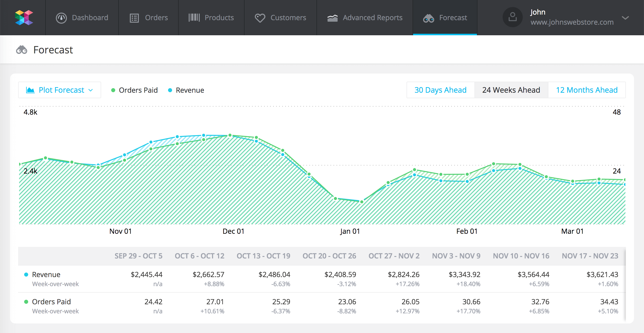This screenshot has height=333, width=644.
Task: Click the OCT 20 - OCT 26 column header
Action: (329, 256)
